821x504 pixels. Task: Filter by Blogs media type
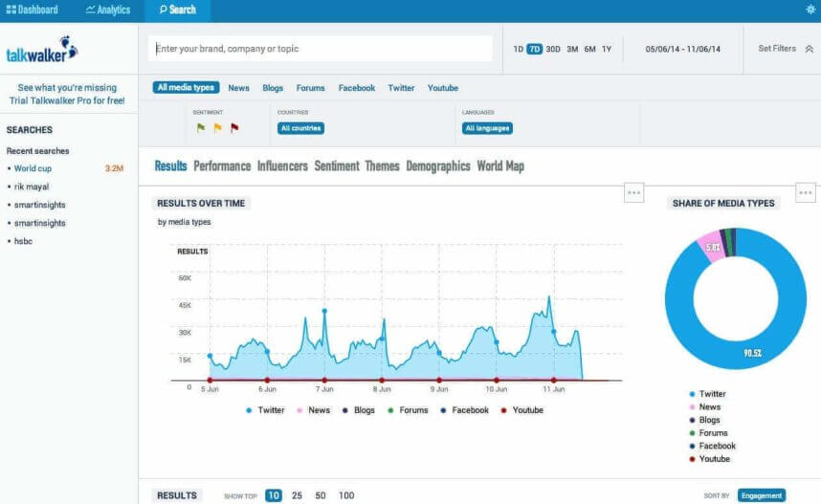pos(273,88)
